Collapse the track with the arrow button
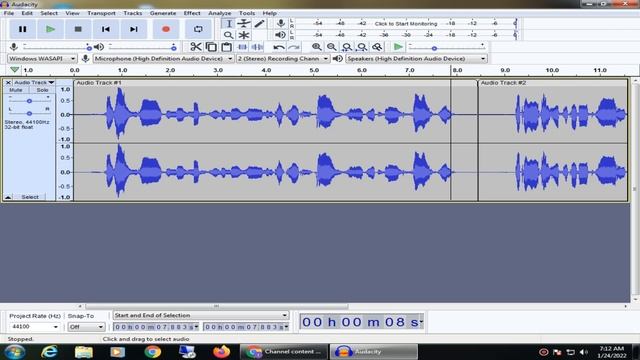 8,197
